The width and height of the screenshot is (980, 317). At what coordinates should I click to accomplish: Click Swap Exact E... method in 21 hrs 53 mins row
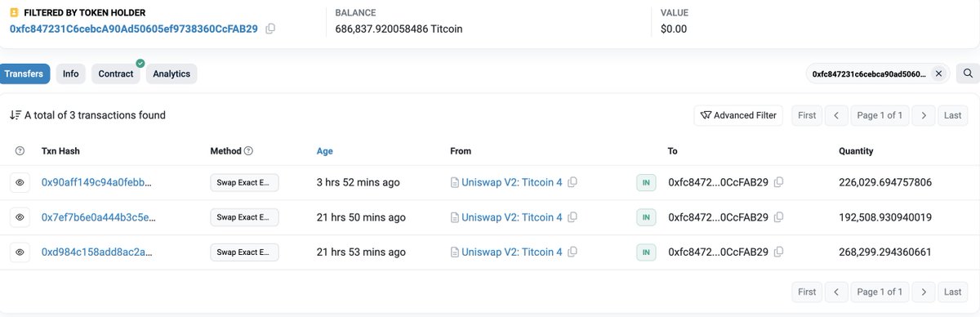pyautogui.click(x=244, y=252)
